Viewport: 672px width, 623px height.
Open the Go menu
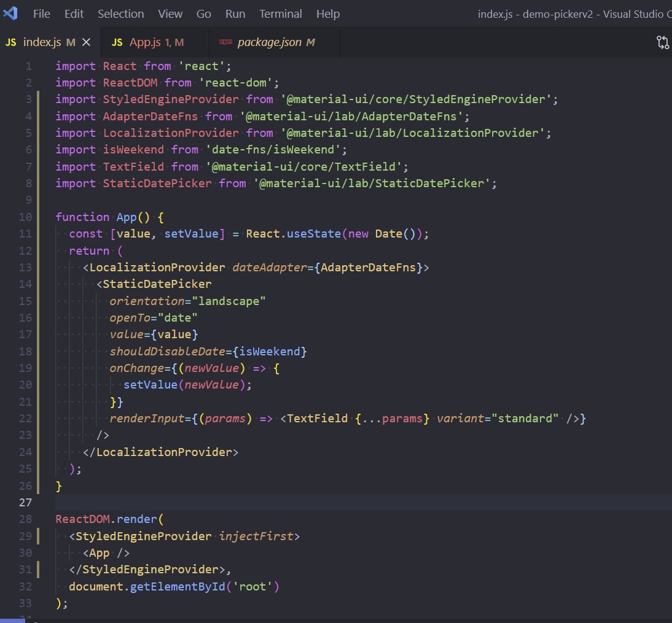click(x=204, y=14)
